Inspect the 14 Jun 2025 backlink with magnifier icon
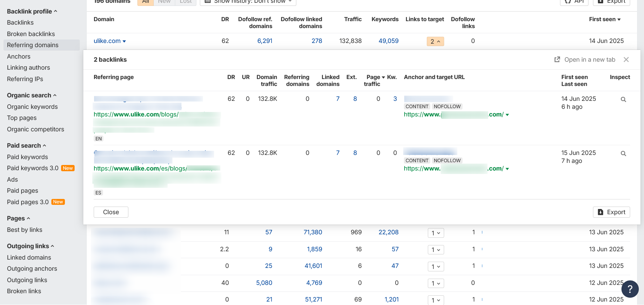644x305 pixels. tap(623, 99)
